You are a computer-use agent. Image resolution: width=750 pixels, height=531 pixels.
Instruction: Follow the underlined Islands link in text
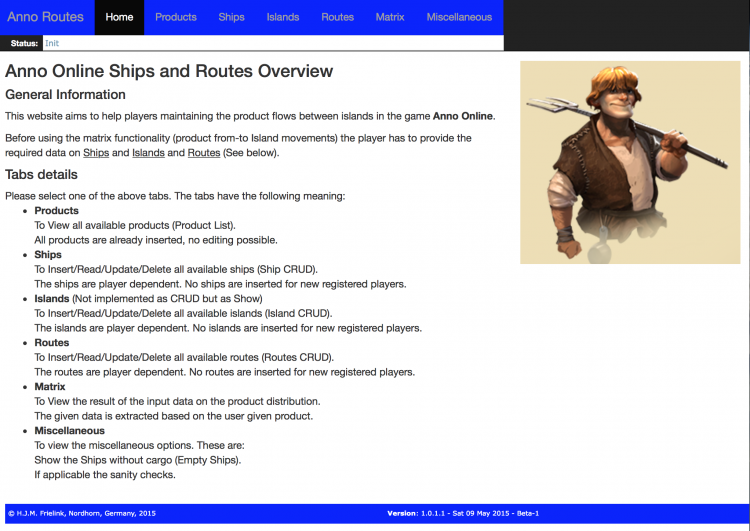[x=148, y=153]
